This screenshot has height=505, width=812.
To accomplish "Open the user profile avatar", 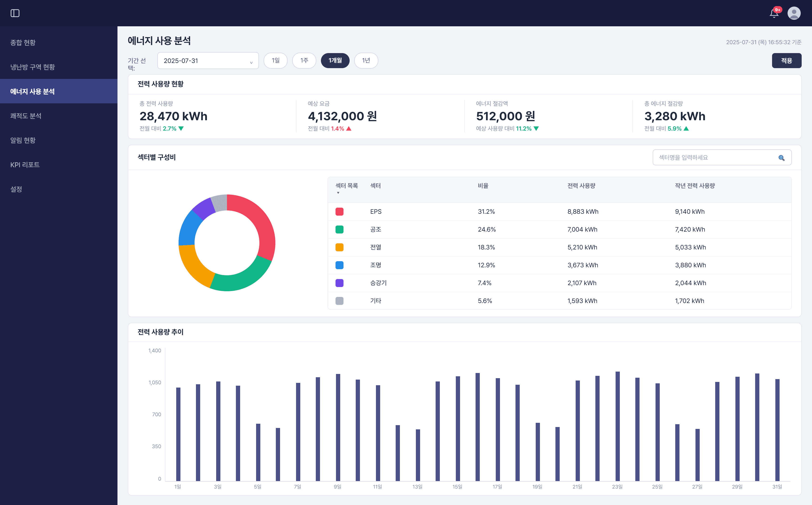I will tap(794, 13).
